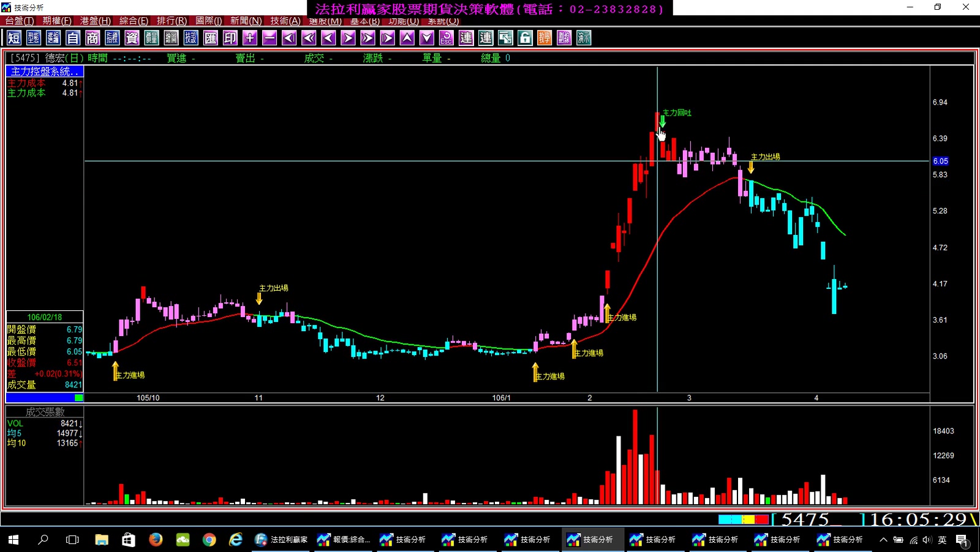Screen dimensions: 980x552
Task: Click the 106/02/18 date field
Action: point(45,317)
